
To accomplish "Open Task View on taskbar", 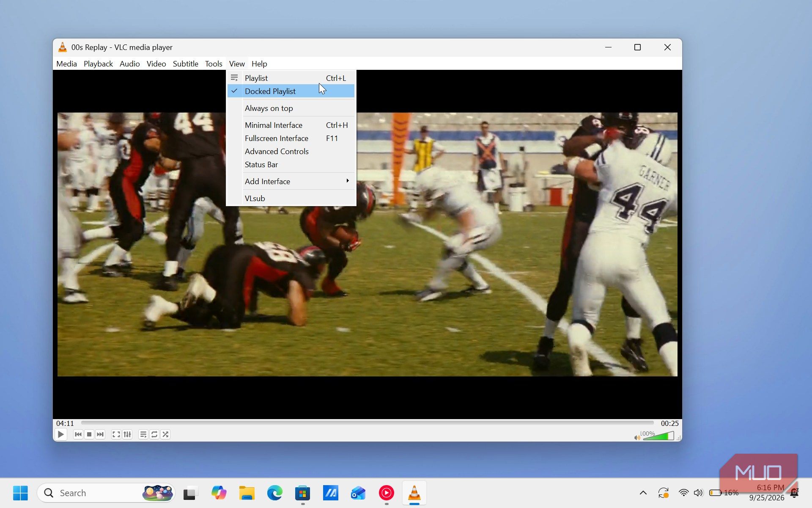I will [x=191, y=493].
